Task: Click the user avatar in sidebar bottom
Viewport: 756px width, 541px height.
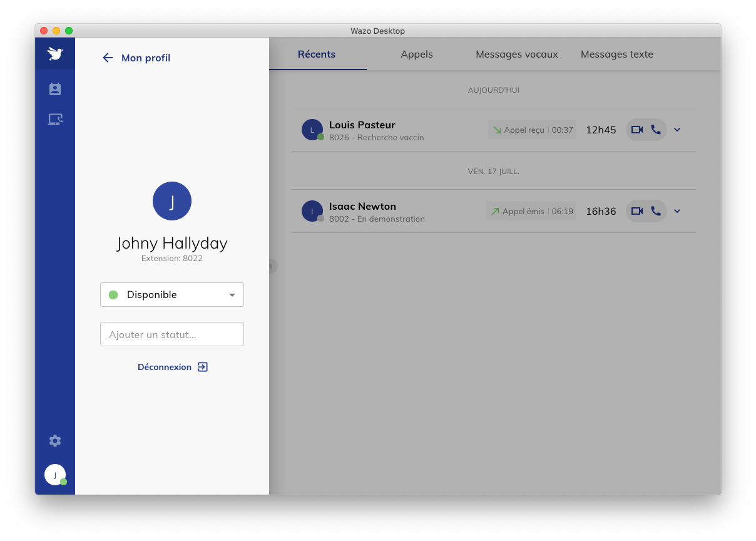Action: [55, 475]
